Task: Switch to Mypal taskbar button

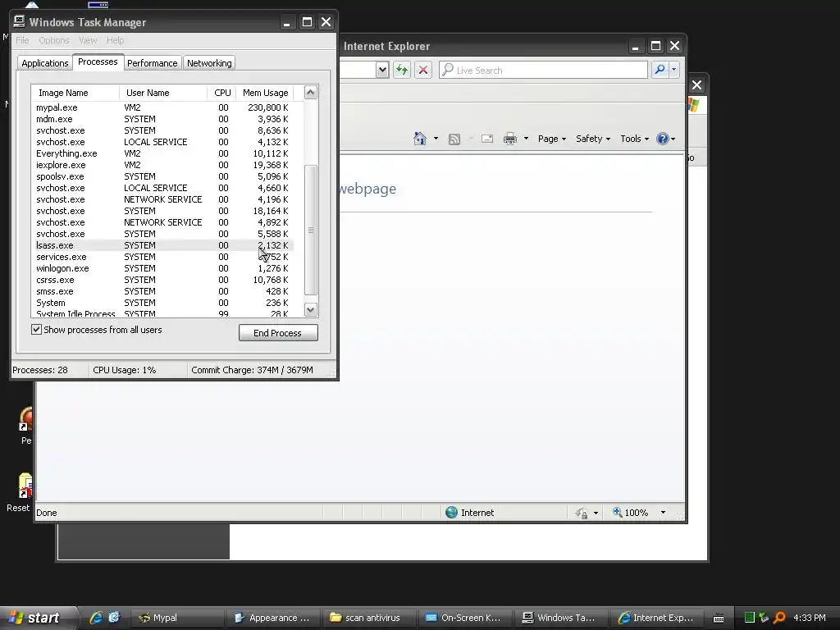Action: [177, 618]
